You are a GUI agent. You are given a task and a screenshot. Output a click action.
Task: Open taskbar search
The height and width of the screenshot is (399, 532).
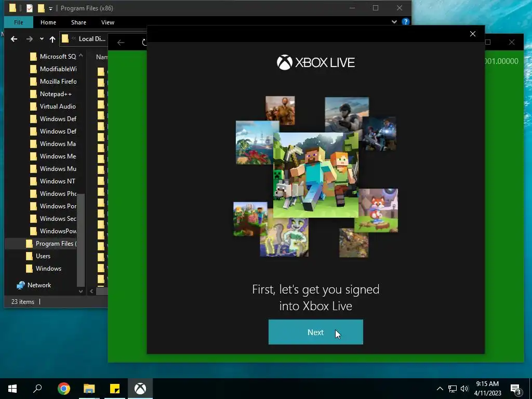pos(37,389)
